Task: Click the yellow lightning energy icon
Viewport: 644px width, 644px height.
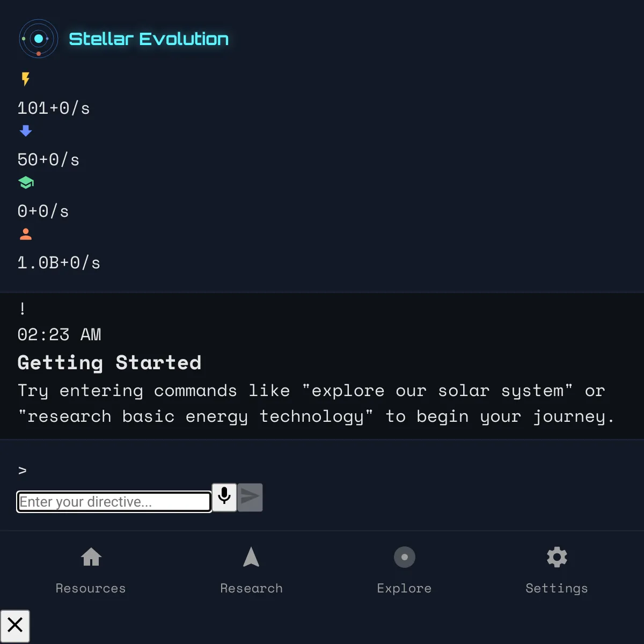Action: tap(26, 79)
